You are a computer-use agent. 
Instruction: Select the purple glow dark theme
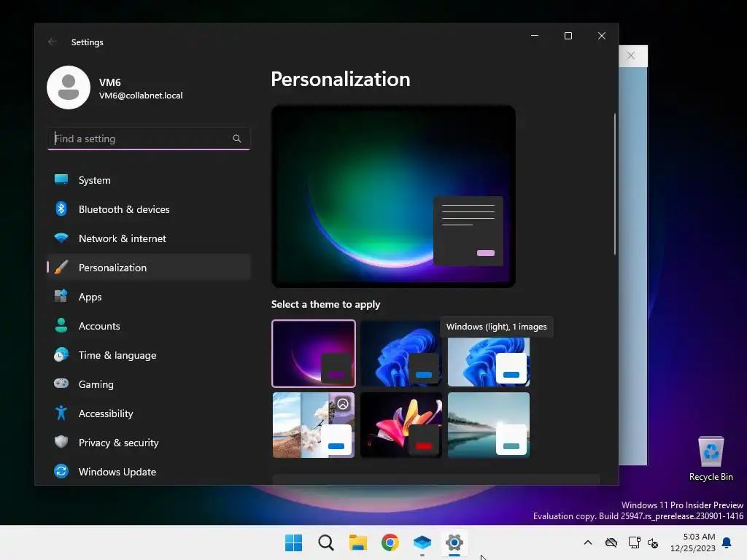point(314,354)
